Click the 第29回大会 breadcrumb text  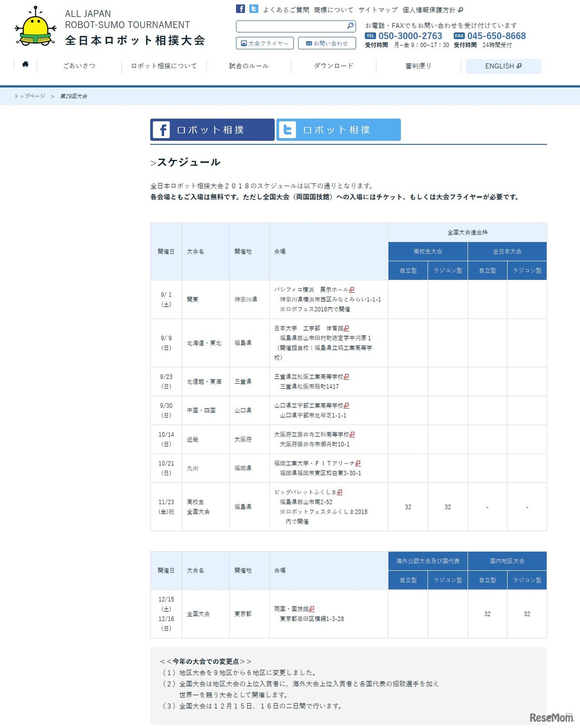(74, 96)
